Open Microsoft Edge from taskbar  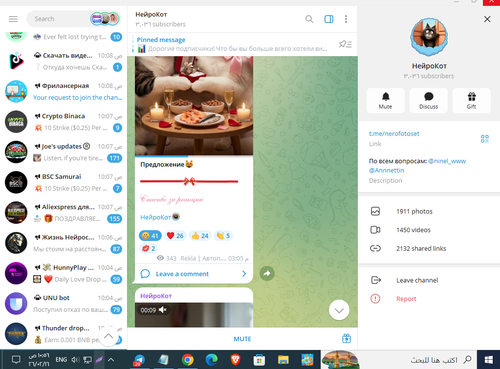(211, 360)
